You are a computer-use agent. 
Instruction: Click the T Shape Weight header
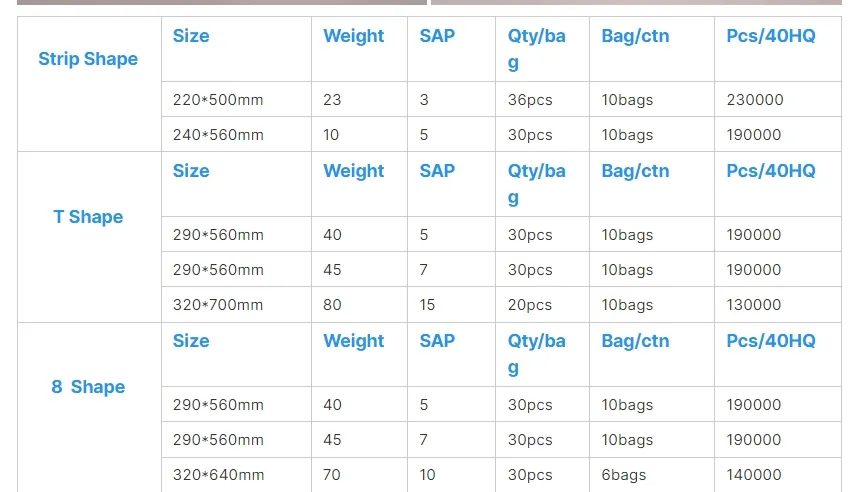354,171
